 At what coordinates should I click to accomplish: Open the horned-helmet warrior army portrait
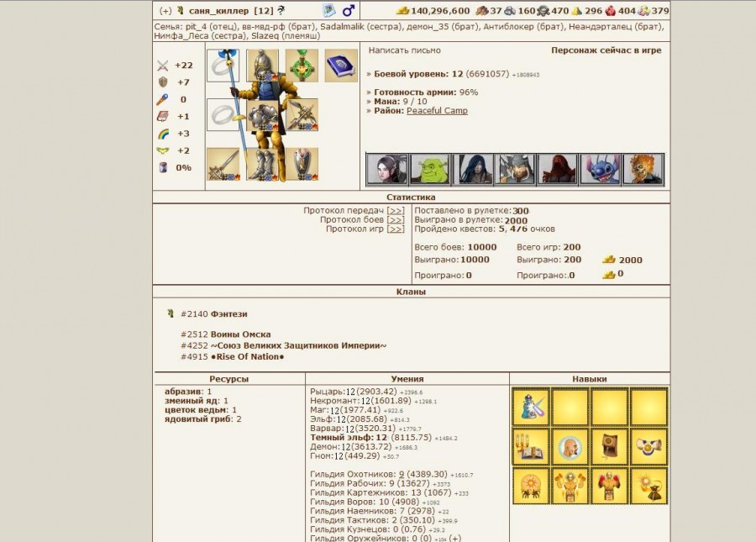pos(516,169)
